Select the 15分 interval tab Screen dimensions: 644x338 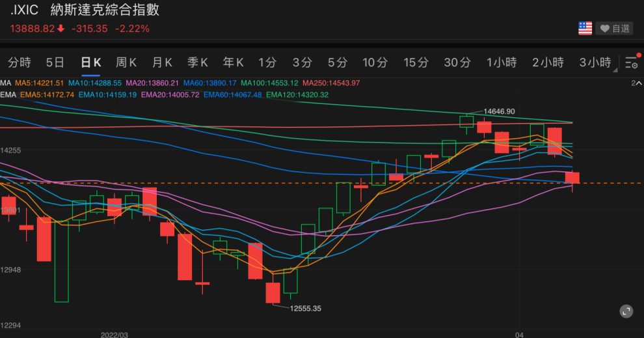click(416, 63)
